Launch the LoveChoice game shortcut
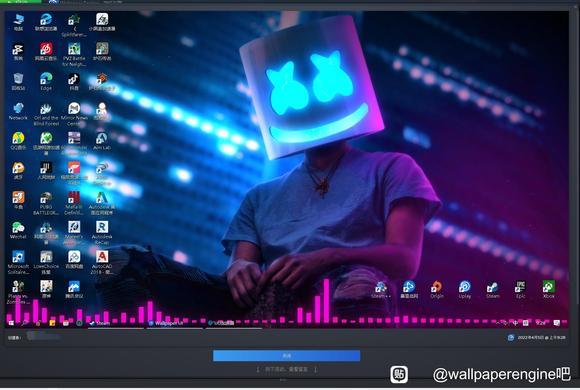 click(46, 262)
